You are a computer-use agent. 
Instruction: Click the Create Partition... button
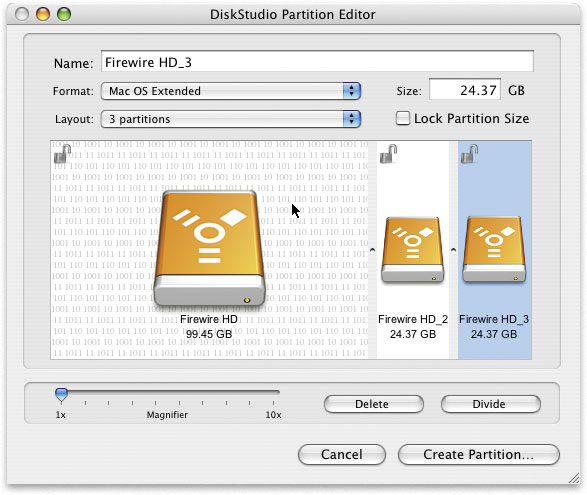tap(478, 454)
